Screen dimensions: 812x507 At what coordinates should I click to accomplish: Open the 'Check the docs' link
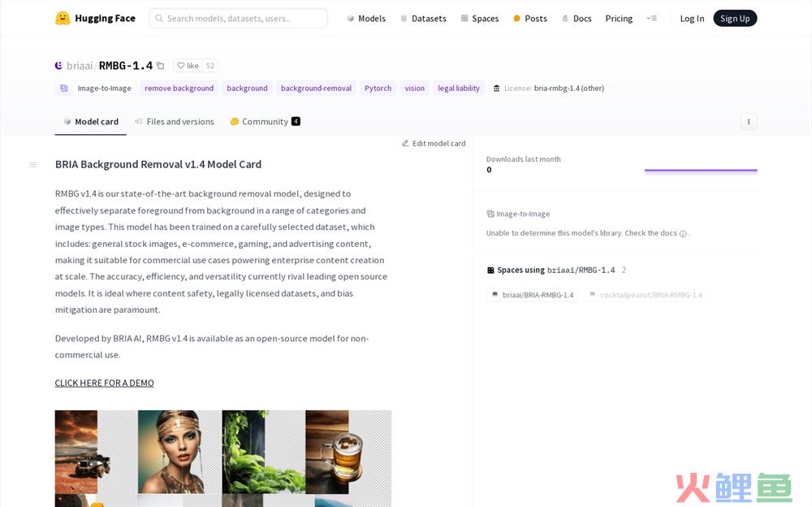[x=651, y=233]
